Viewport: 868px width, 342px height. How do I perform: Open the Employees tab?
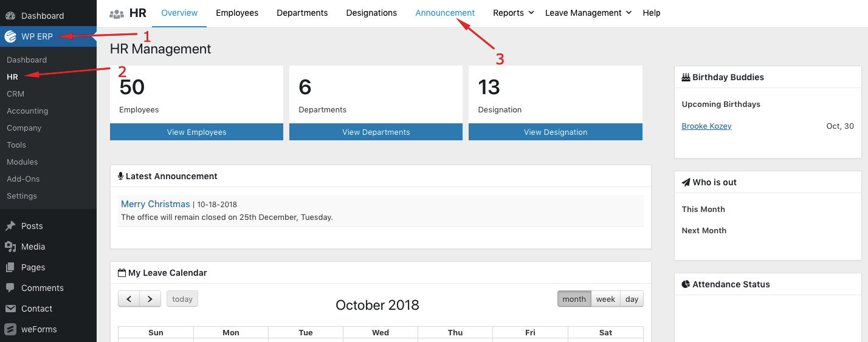pyautogui.click(x=237, y=13)
